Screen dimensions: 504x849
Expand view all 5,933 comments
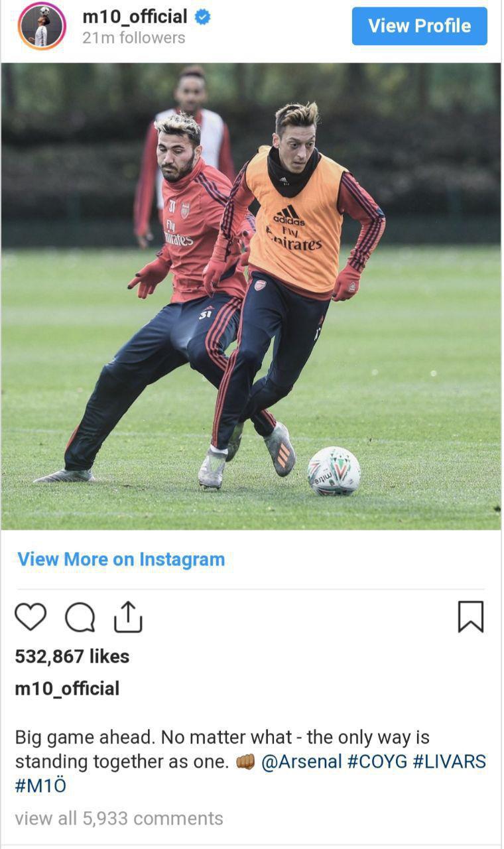[x=119, y=818]
